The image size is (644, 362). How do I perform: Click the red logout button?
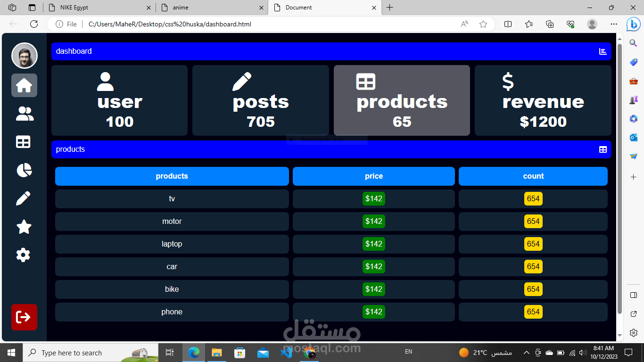pos(24,317)
